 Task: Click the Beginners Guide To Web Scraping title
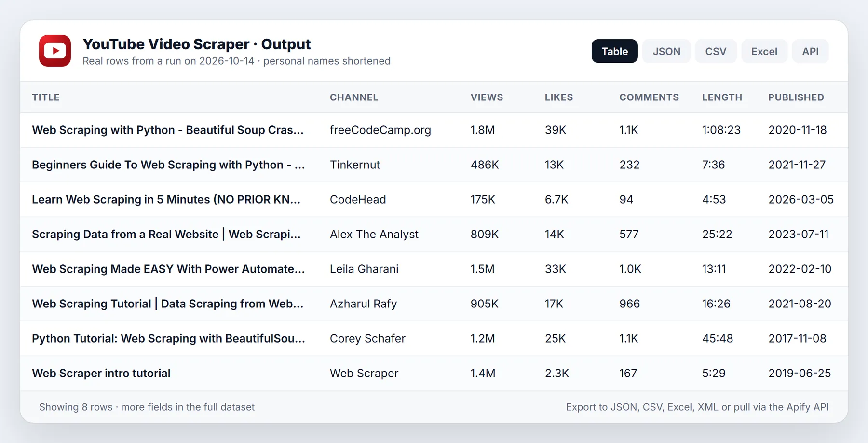click(x=168, y=165)
